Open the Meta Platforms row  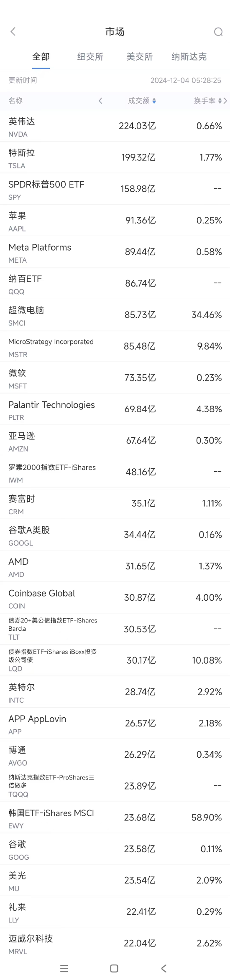115,252
